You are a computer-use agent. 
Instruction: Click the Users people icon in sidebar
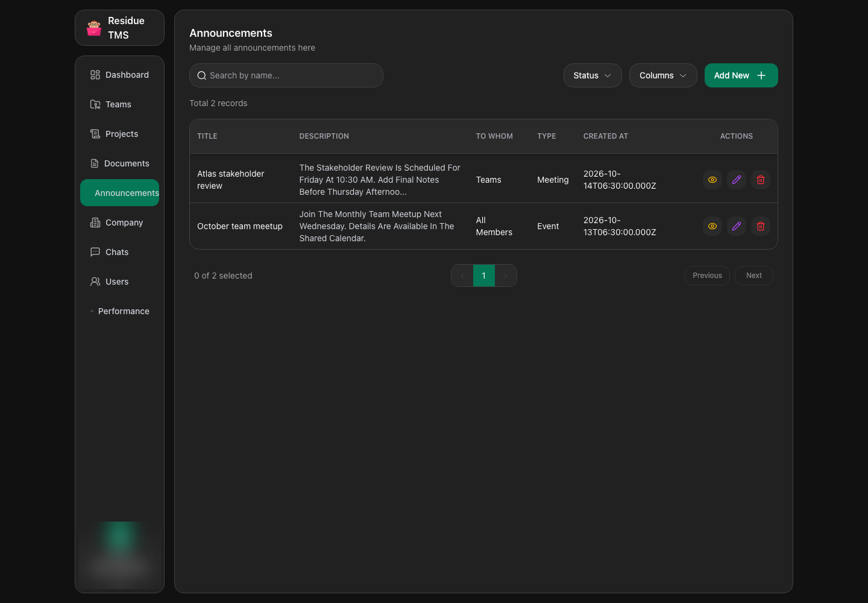click(95, 282)
